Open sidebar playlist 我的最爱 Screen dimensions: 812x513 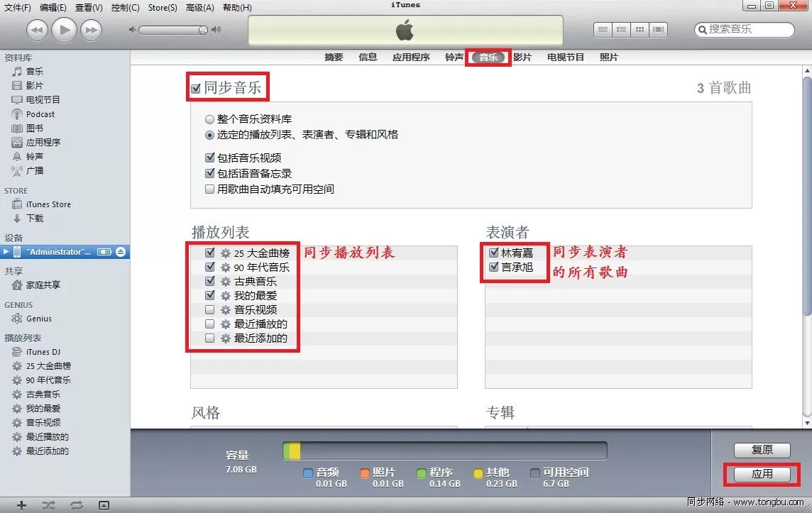(43, 409)
